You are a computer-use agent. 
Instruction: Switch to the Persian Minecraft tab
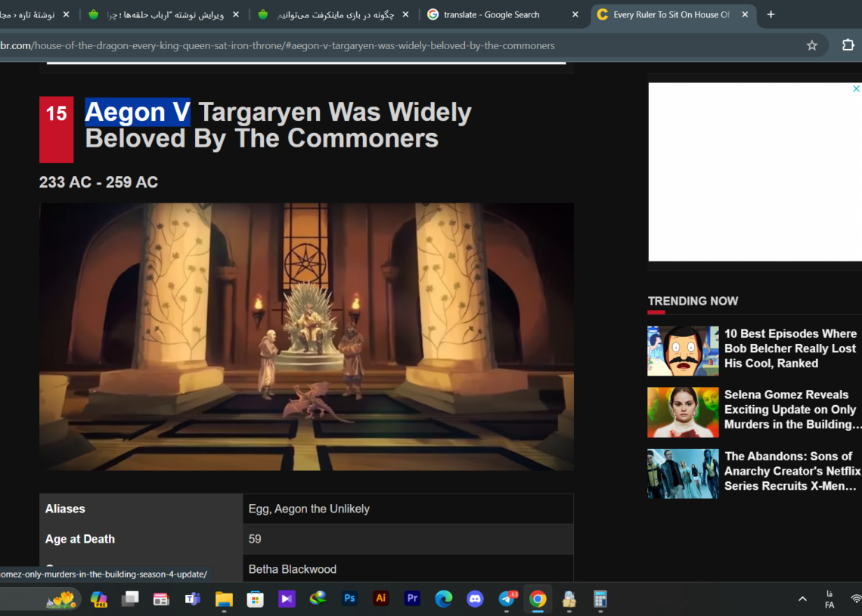pos(335,15)
